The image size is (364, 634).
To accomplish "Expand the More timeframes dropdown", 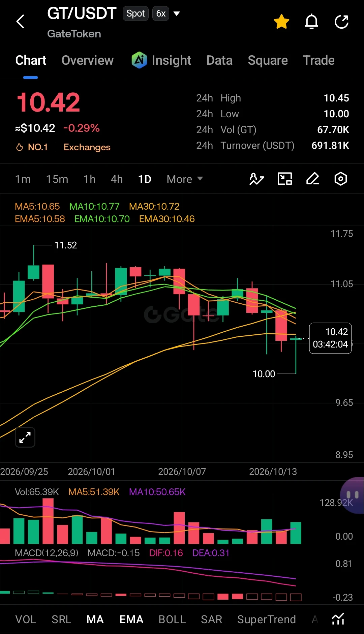I will [x=185, y=179].
